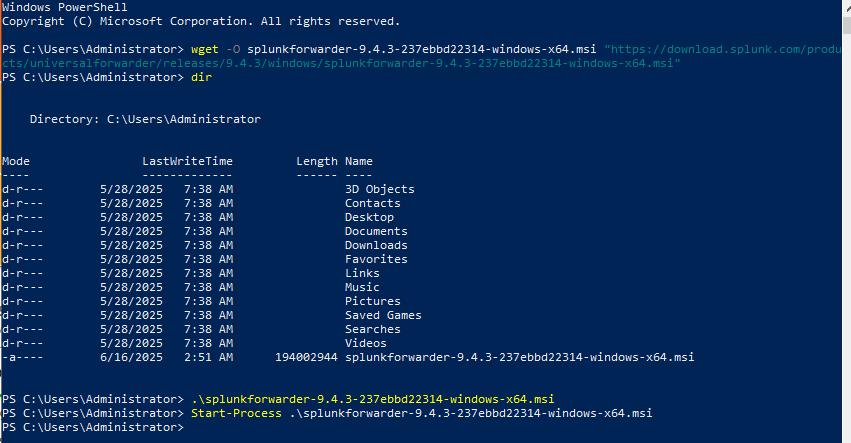Click the last empty PS prompt line
The image size is (851, 443).
[93, 428]
